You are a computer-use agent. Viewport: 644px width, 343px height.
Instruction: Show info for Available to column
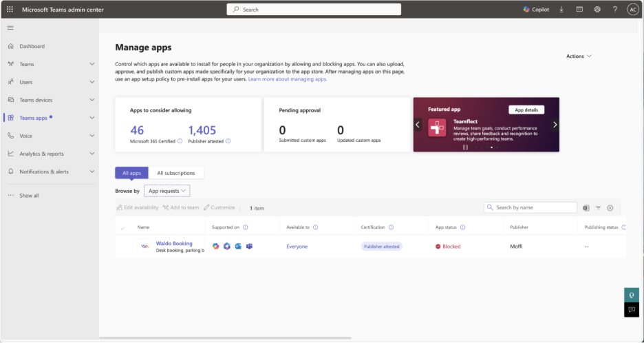(x=315, y=227)
